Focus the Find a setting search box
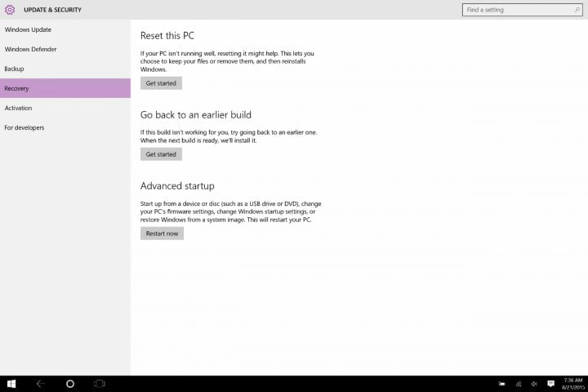This screenshot has width=588, height=392. point(523,10)
